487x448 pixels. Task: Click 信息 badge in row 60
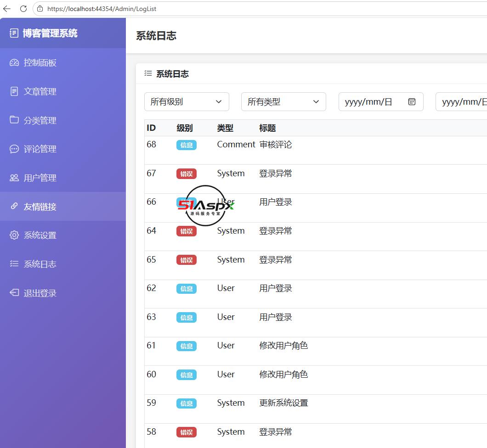tap(187, 375)
